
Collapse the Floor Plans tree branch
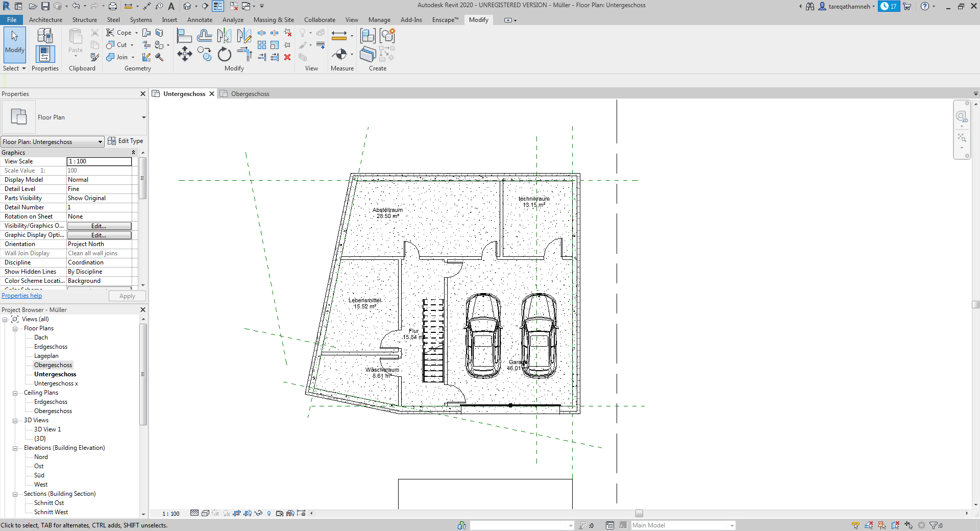click(x=16, y=328)
